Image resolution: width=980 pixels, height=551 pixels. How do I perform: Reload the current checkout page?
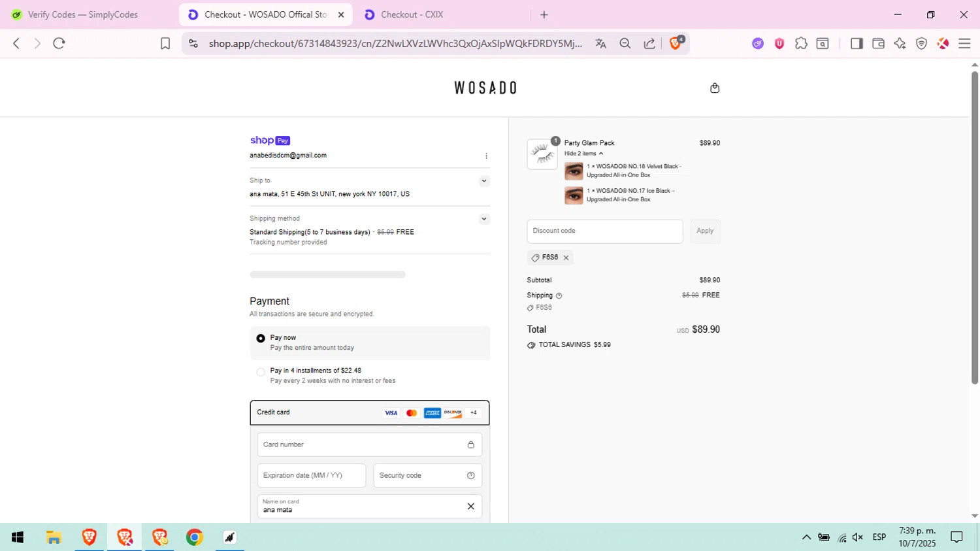point(59,43)
